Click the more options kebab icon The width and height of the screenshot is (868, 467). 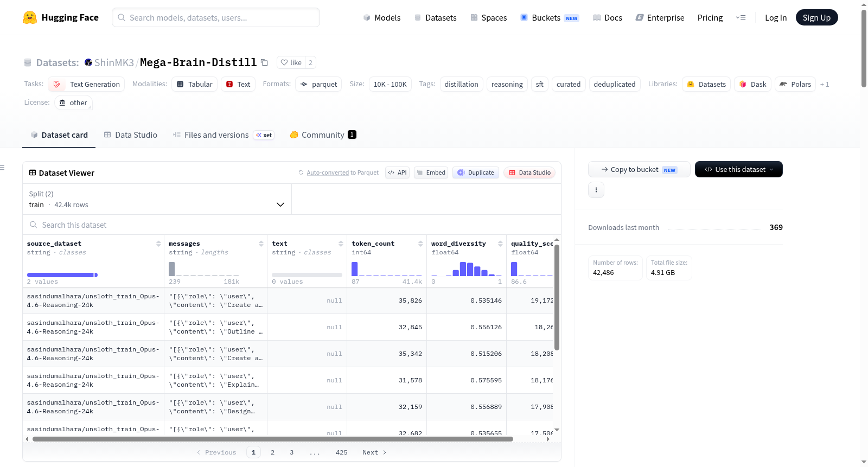596,190
